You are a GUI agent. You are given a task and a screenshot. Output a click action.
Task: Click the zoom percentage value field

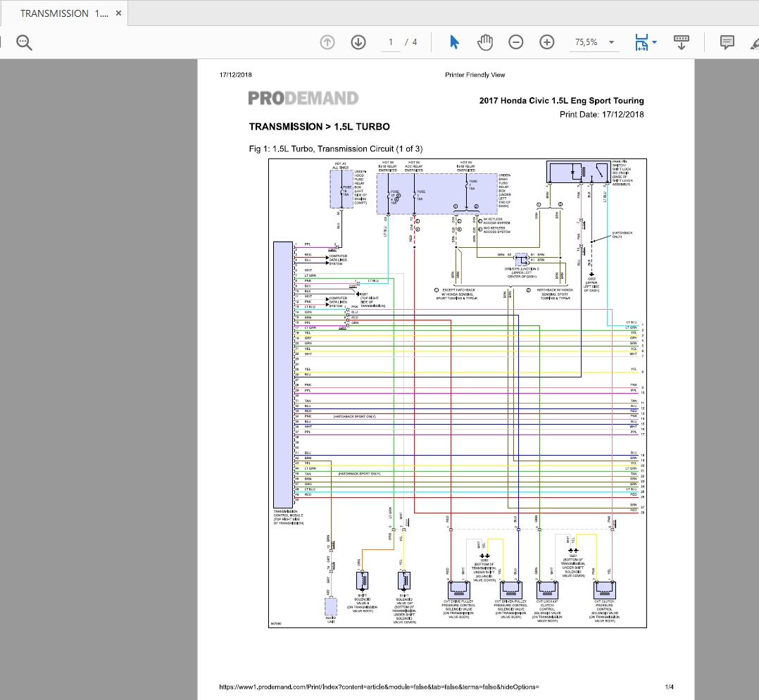586,42
